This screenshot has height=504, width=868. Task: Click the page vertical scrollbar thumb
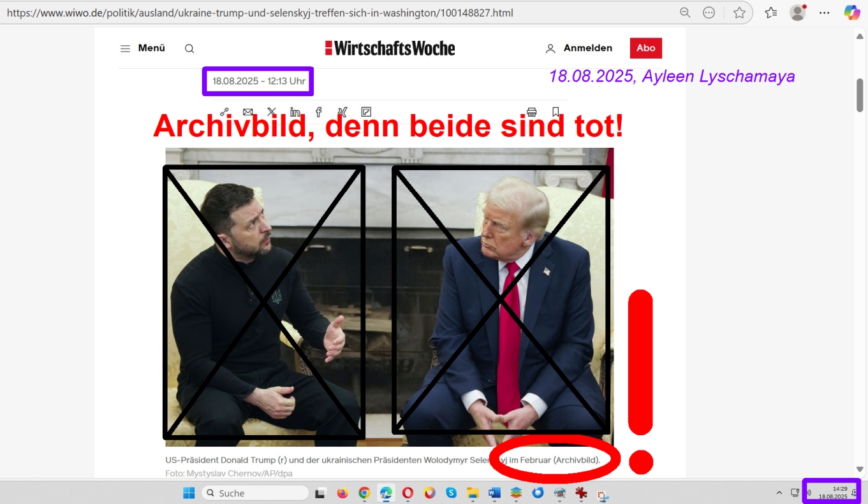click(x=860, y=96)
